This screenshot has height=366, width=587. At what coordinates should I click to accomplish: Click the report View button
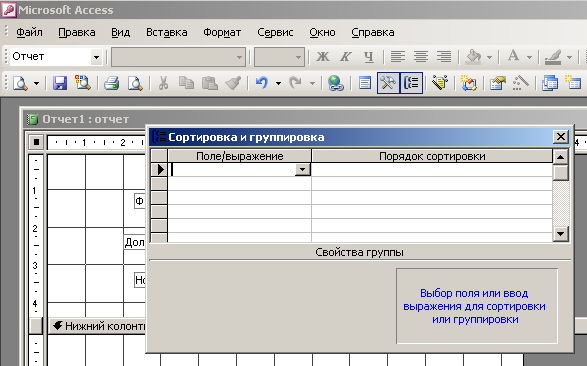click(x=20, y=83)
